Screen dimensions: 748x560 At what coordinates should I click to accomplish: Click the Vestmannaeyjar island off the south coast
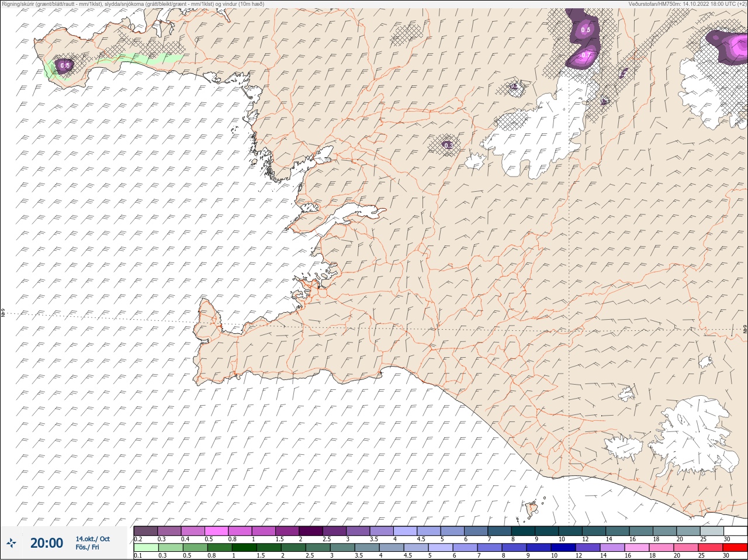[x=532, y=509]
